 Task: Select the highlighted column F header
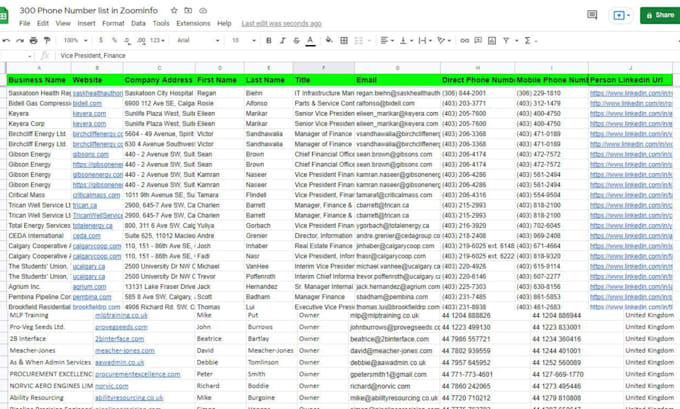(324, 68)
